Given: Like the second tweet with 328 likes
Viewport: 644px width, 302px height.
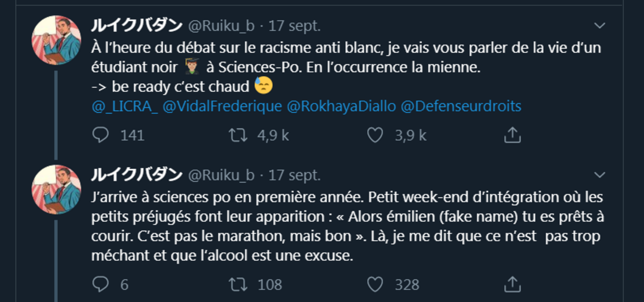Looking at the screenshot, I should 375,284.
